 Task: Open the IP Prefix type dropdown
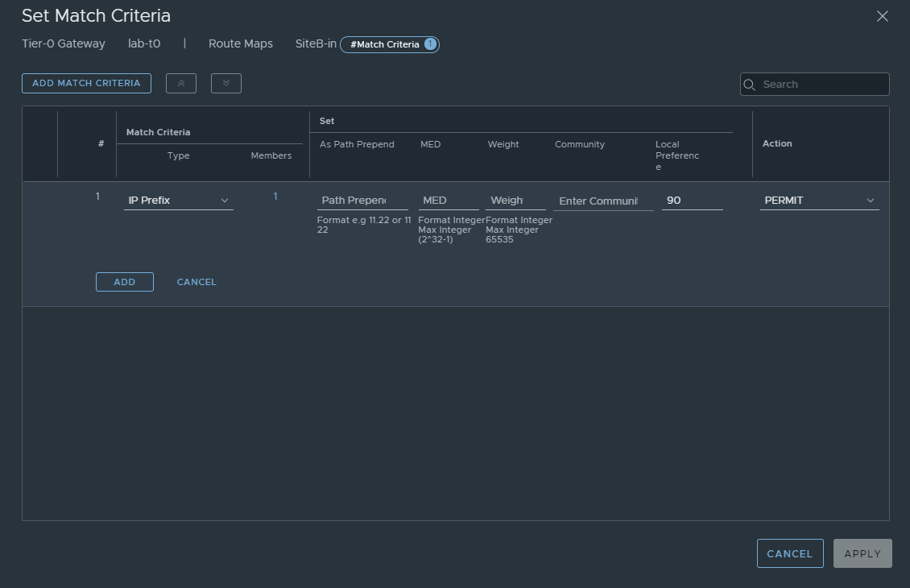[x=179, y=201]
